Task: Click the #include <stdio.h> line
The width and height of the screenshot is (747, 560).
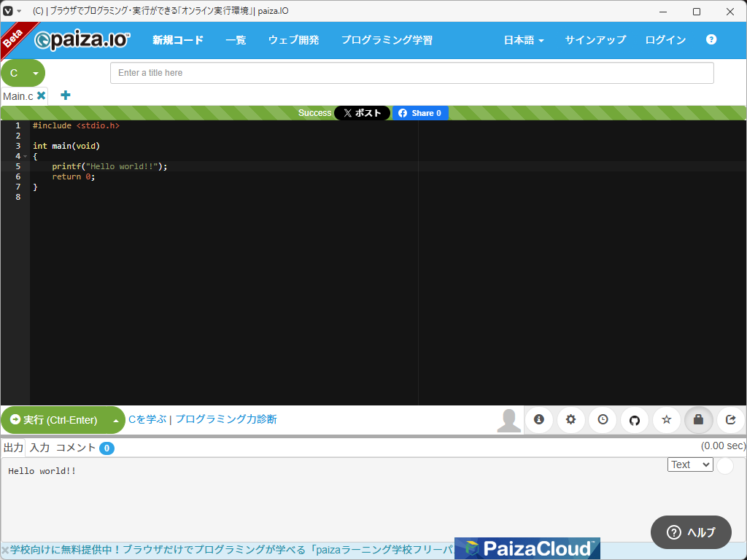Action: (x=76, y=125)
